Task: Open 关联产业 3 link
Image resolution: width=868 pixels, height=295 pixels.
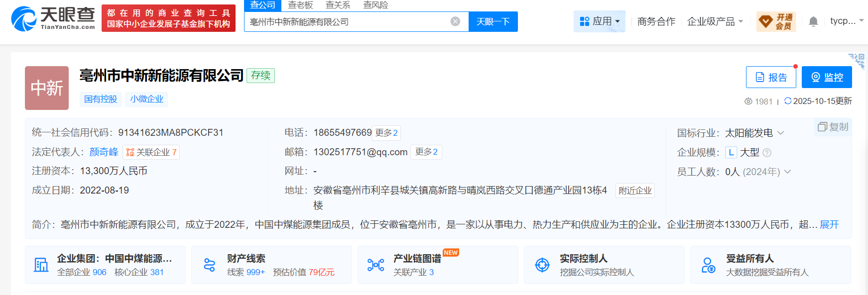Action: (x=413, y=272)
